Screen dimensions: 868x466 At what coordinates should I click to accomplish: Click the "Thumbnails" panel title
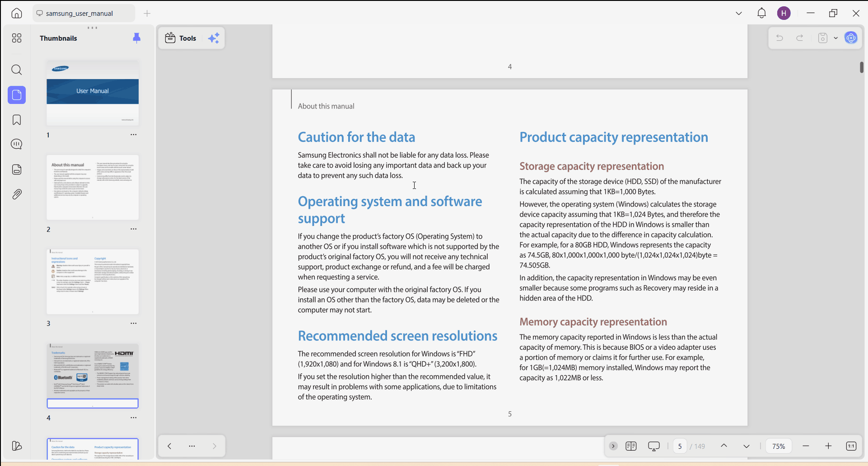pos(58,38)
